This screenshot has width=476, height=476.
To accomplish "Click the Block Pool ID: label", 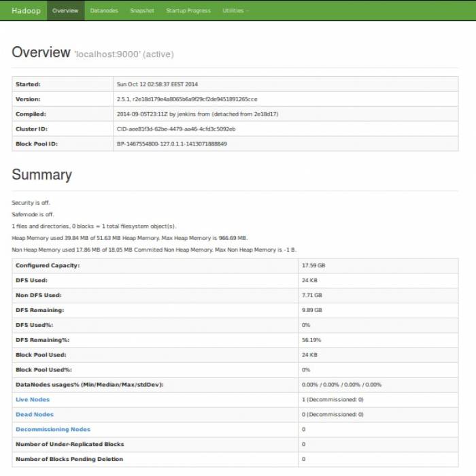I will coord(37,143).
